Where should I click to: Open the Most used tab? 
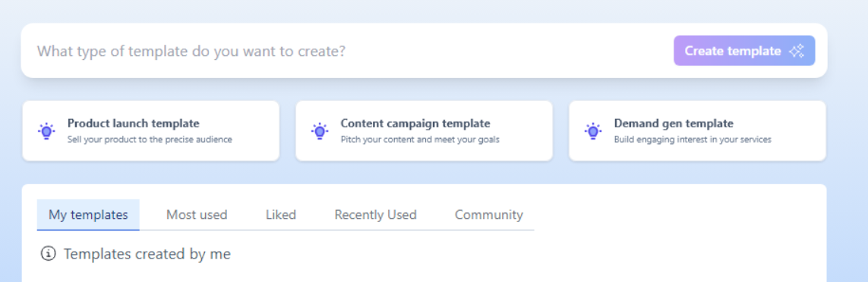click(197, 215)
